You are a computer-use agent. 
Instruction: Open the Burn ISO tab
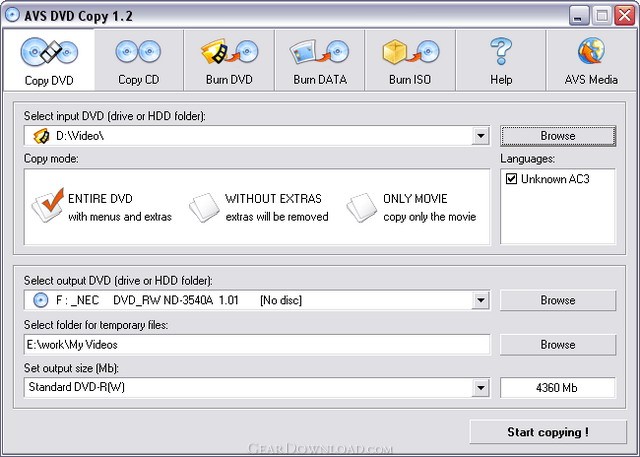click(410, 60)
